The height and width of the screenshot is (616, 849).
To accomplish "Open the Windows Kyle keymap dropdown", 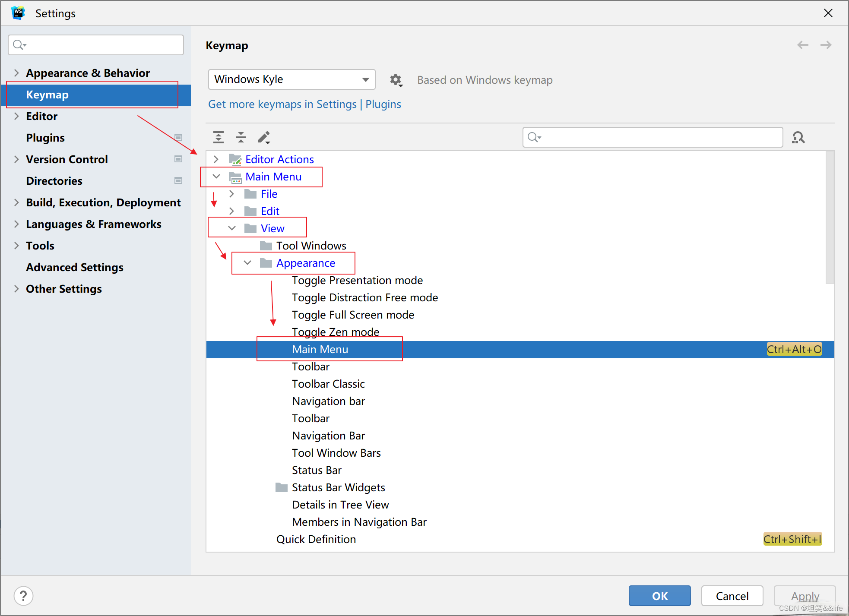I will 291,79.
